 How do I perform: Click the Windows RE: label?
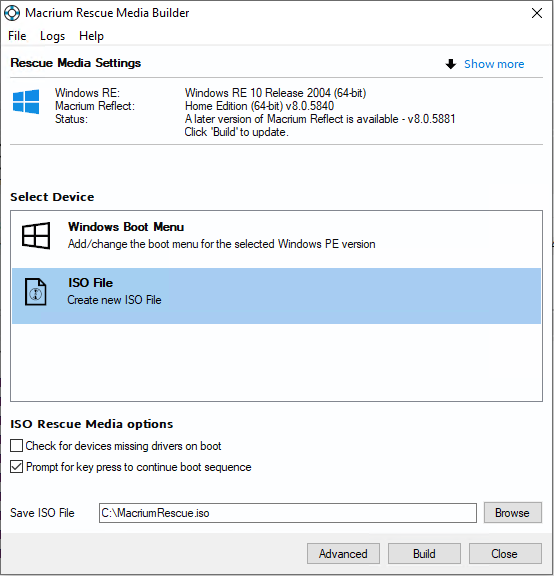87,93
